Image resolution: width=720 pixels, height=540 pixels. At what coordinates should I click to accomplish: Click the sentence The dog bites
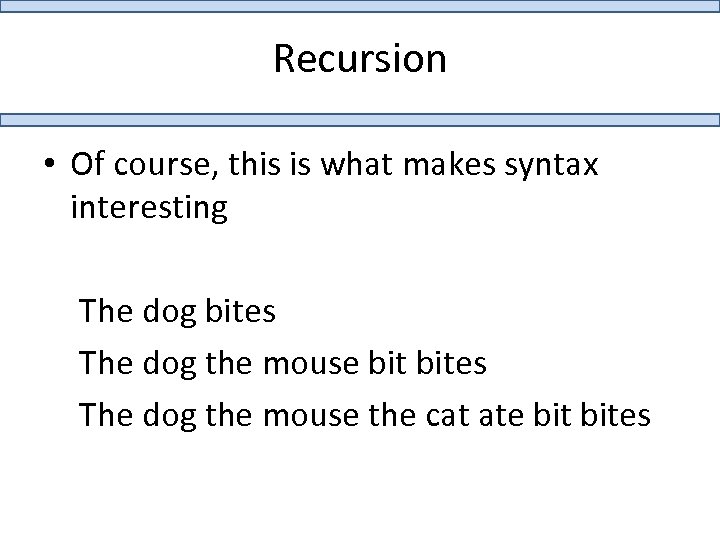pyautogui.click(x=178, y=312)
